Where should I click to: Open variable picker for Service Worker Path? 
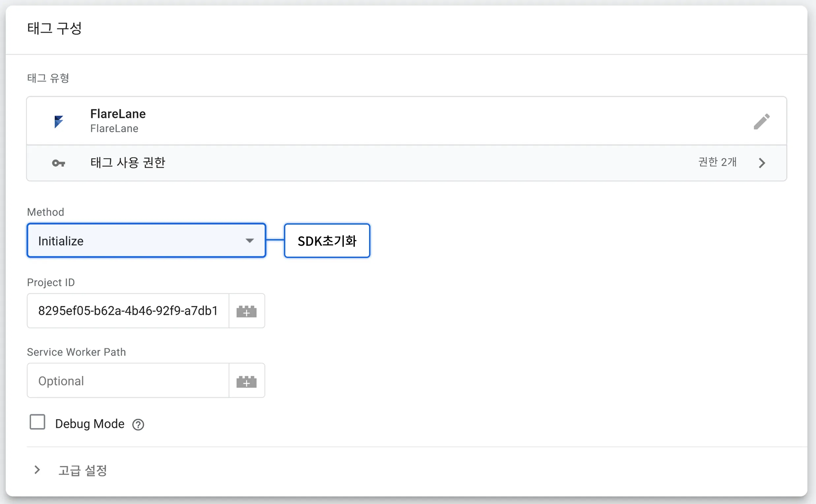pos(247,380)
